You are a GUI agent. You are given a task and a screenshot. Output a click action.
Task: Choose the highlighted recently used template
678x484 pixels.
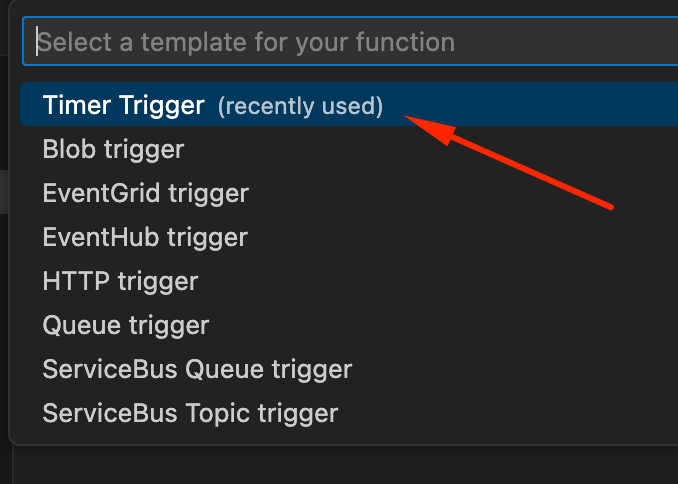[349, 104]
